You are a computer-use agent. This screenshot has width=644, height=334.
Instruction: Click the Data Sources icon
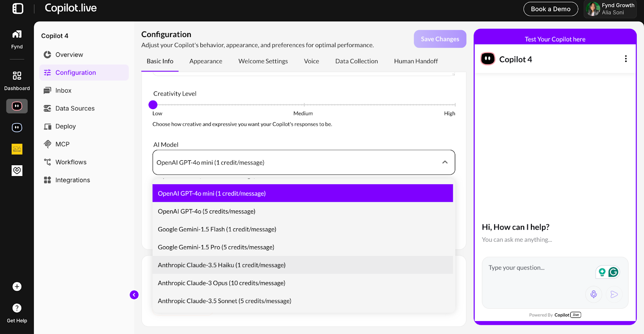(47, 108)
